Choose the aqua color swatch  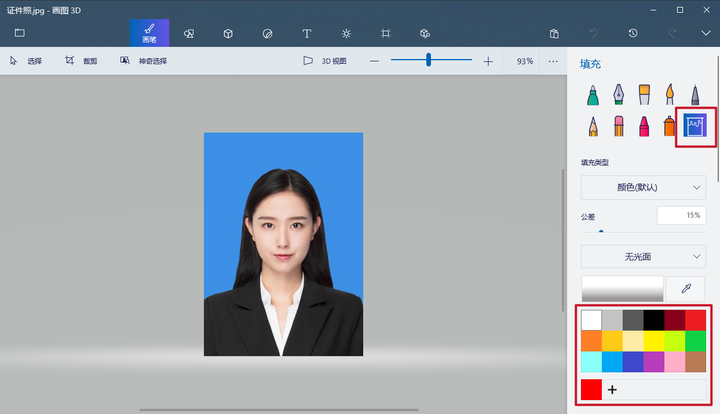591,362
